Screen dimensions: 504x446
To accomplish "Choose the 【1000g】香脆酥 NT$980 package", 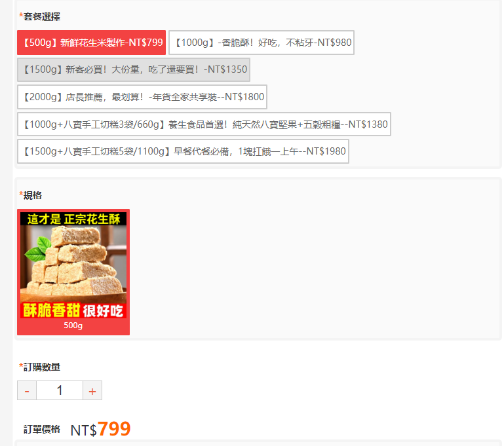I will [262, 43].
